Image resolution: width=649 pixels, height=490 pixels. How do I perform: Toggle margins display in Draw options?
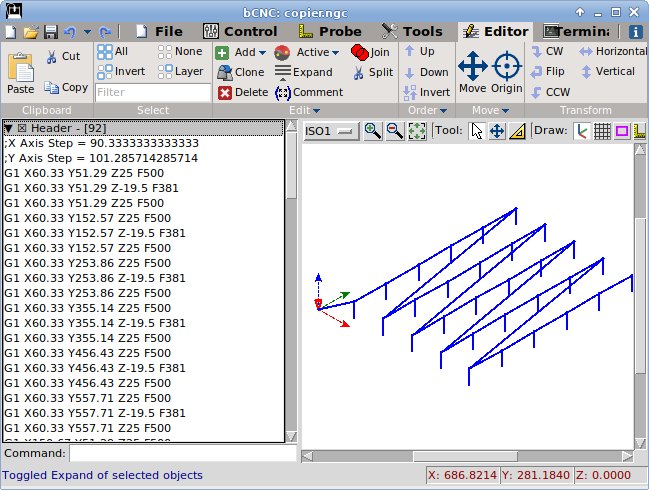click(x=622, y=131)
